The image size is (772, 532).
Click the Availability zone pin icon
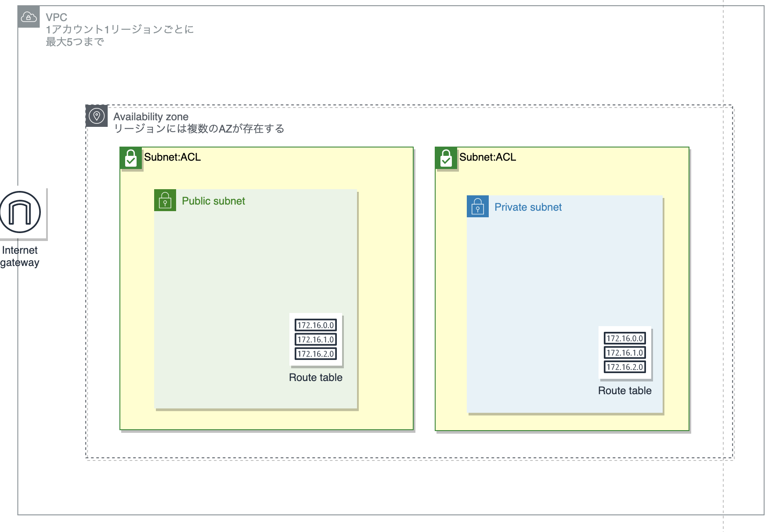(x=97, y=116)
